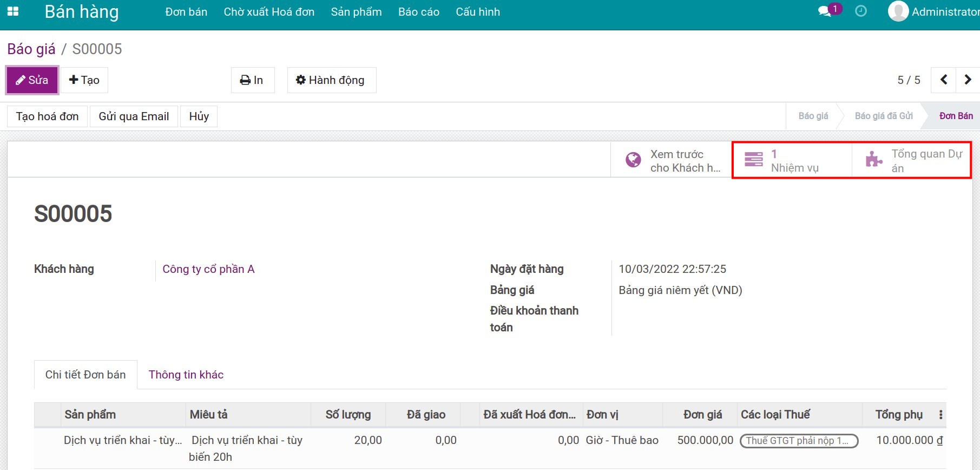The height and width of the screenshot is (470, 980).
Task: Open the Chờ xuất Hoá đơn menu
Action: [269, 12]
